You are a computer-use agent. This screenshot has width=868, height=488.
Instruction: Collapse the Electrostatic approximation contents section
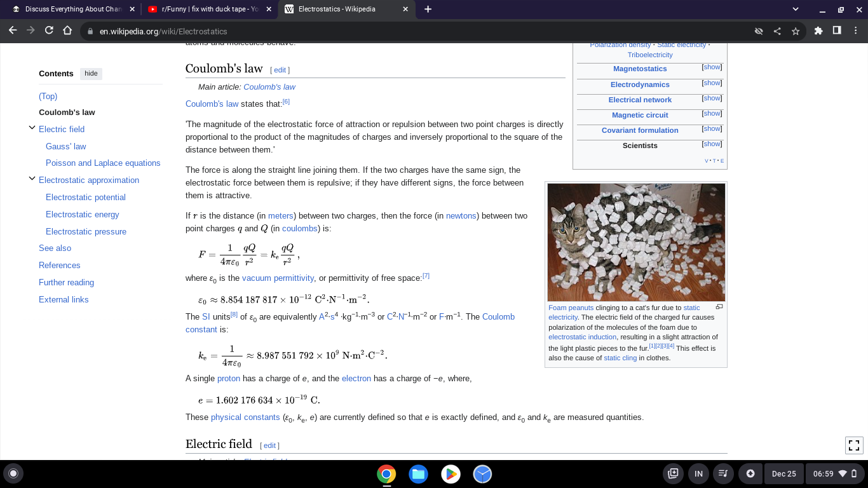(x=31, y=179)
